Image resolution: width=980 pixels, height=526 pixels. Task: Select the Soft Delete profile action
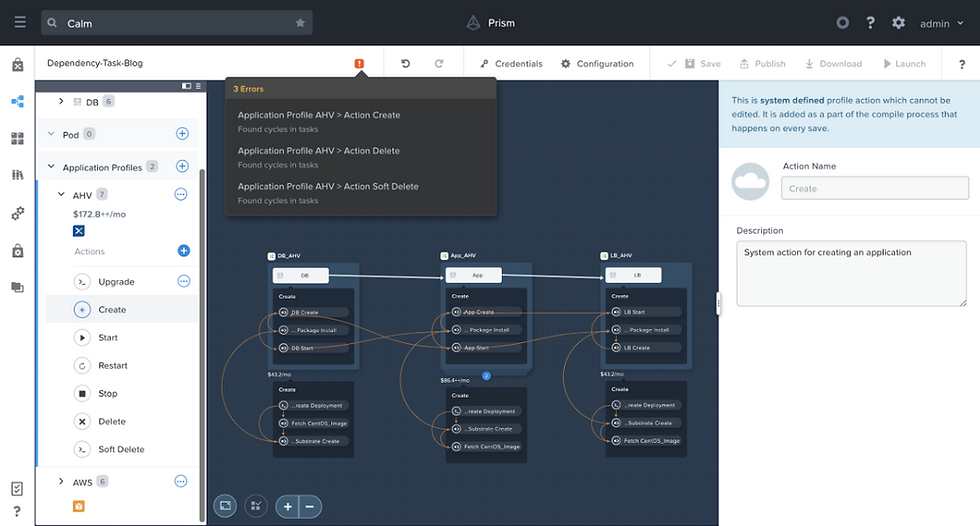pos(121,449)
